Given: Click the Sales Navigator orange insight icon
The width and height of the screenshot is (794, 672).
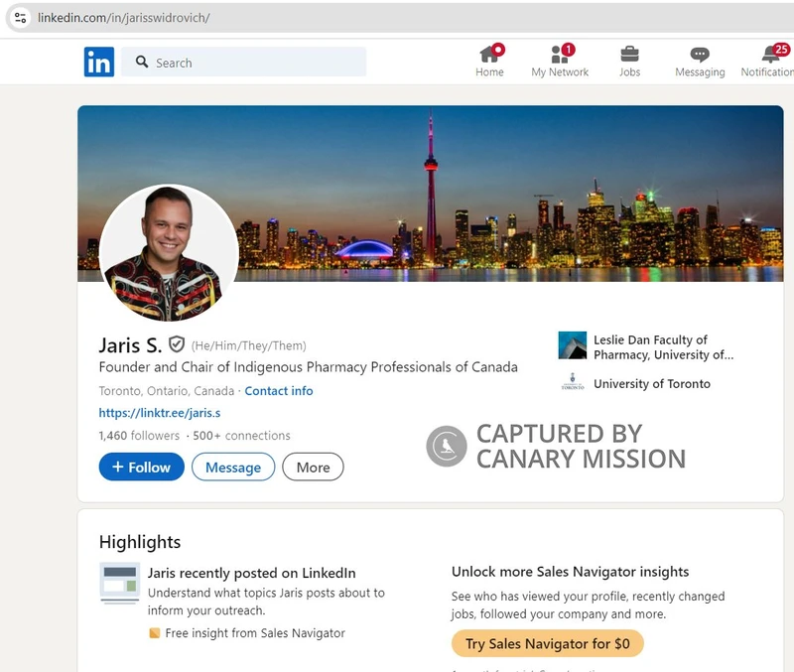Looking at the screenshot, I should [155, 633].
